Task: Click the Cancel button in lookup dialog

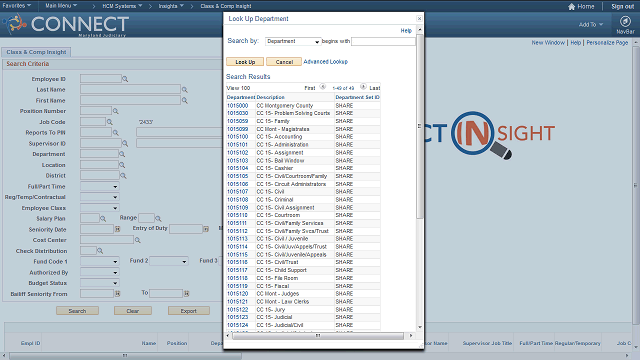Action: (284, 62)
